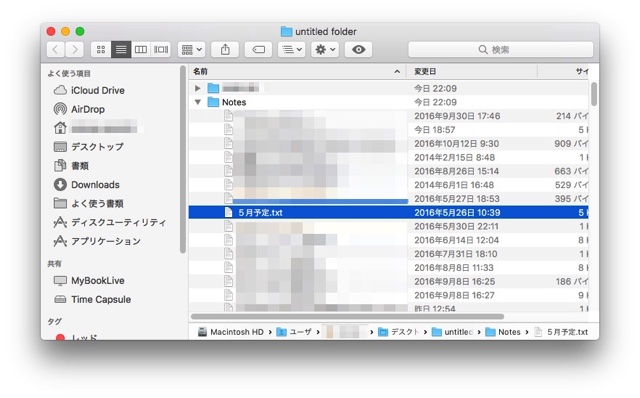Click the Quick Look eye button
The height and width of the screenshot is (398, 640).
[358, 50]
